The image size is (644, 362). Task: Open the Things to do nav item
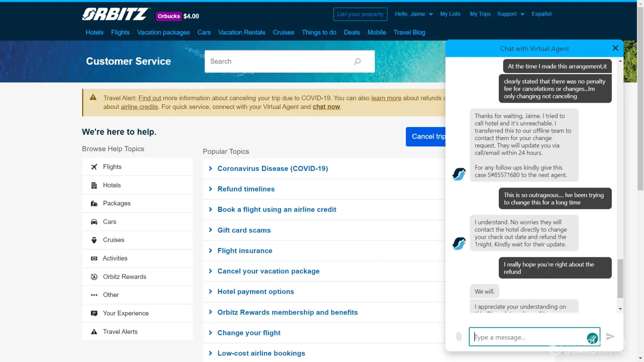click(319, 33)
